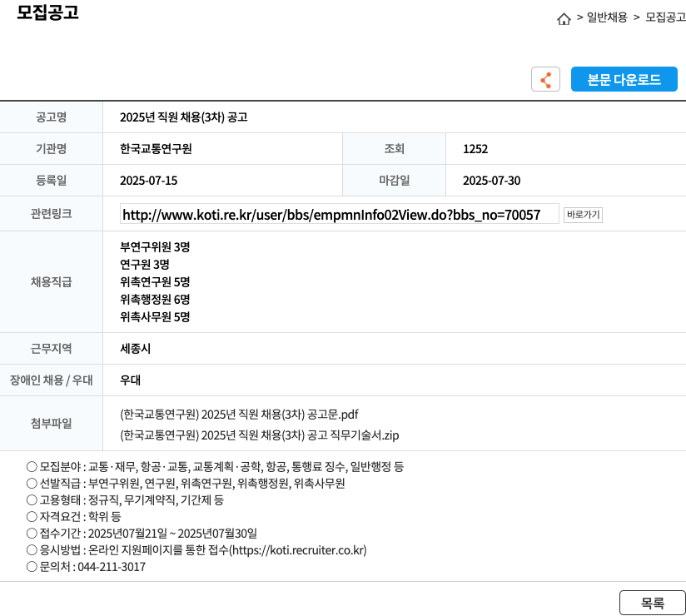Click the 기관명 label cell

[x=51, y=149]
